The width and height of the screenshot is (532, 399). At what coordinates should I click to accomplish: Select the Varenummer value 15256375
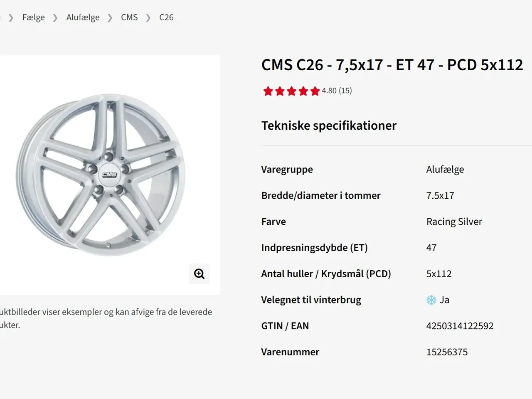(447, 352)
